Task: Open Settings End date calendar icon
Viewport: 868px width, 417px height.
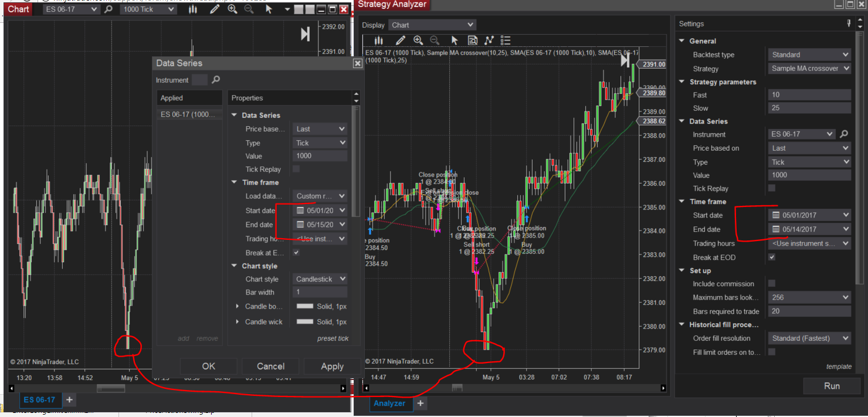Action: 776,229
